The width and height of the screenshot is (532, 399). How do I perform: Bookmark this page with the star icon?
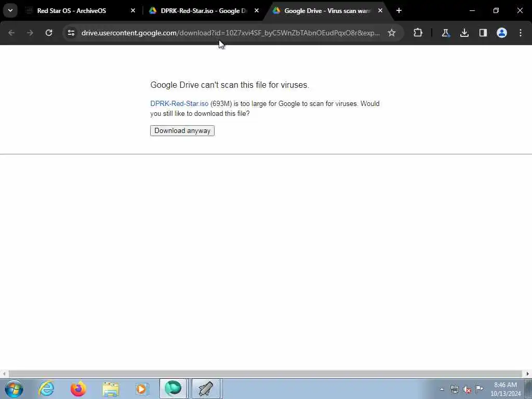click(392, 33)
